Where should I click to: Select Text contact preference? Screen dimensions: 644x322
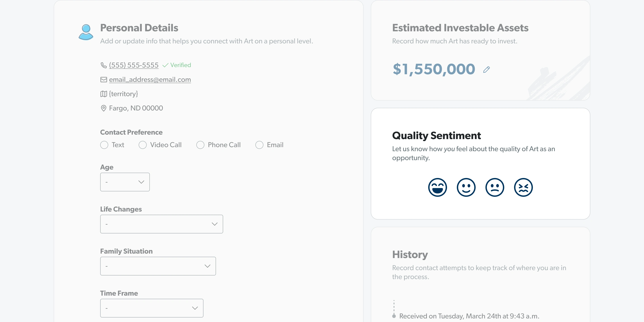click(x=104, y=145)
